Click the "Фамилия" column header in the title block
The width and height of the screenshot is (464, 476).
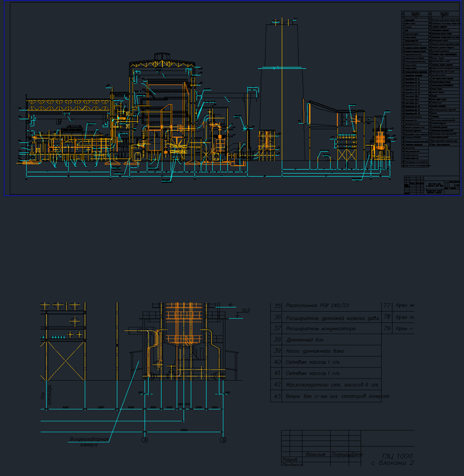click(x=316, y=453)
